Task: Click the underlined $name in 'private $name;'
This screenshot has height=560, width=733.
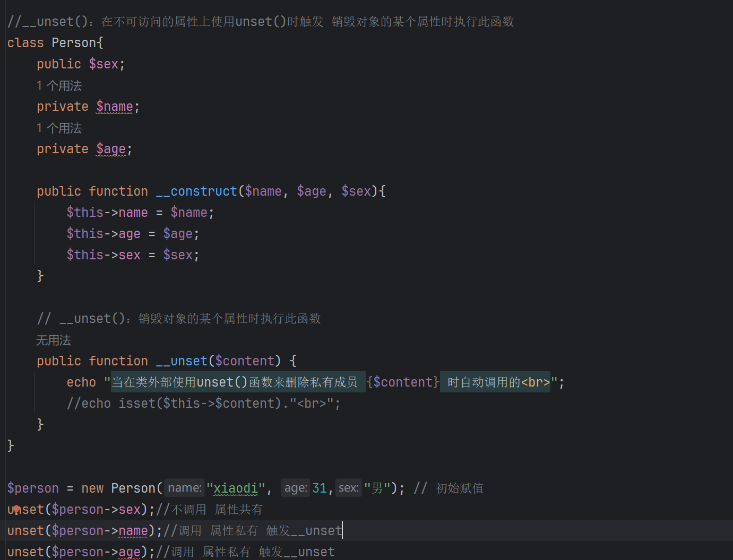Action: 114,107
